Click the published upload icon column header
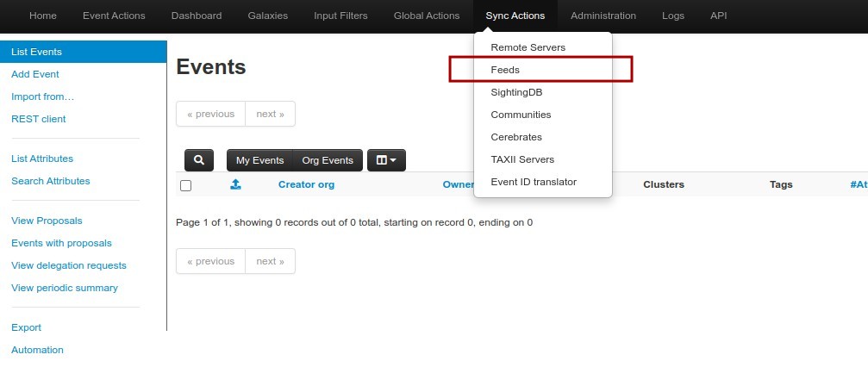 pos(234,184)
